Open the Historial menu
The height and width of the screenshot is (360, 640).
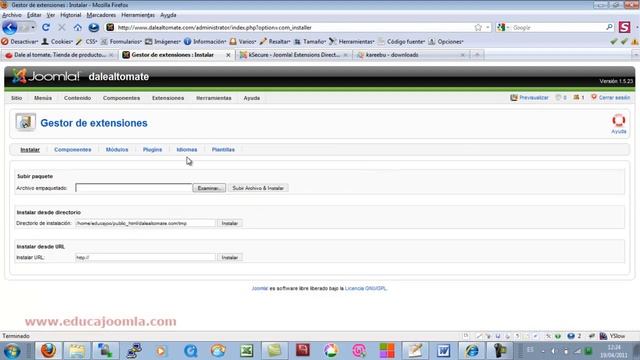(71, 15)
